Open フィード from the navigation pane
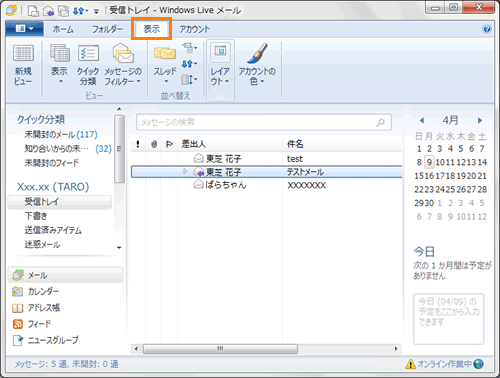The width and height of the screenshot is (500, 378). pos(32,324)
